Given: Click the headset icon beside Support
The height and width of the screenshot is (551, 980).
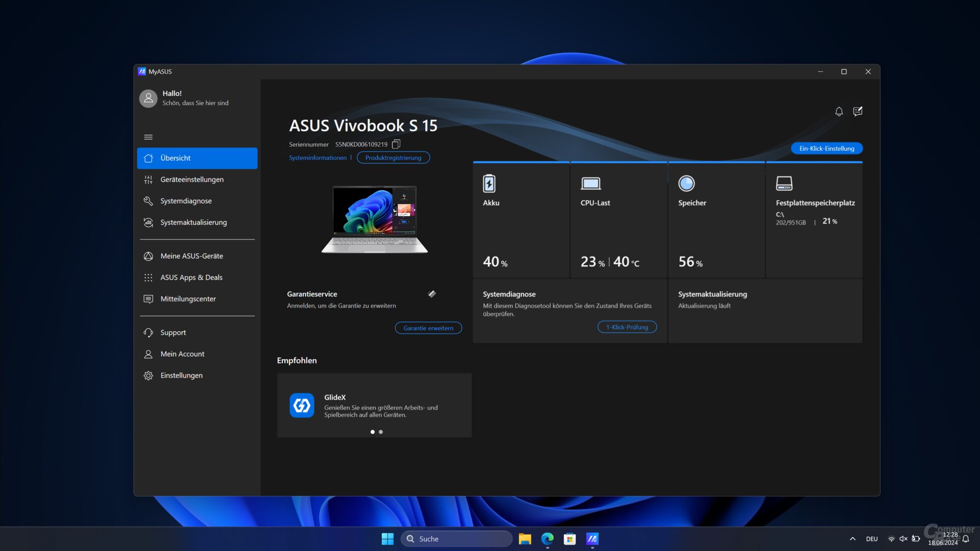Looking at the screenshot, I should click(x=149, y=333).
